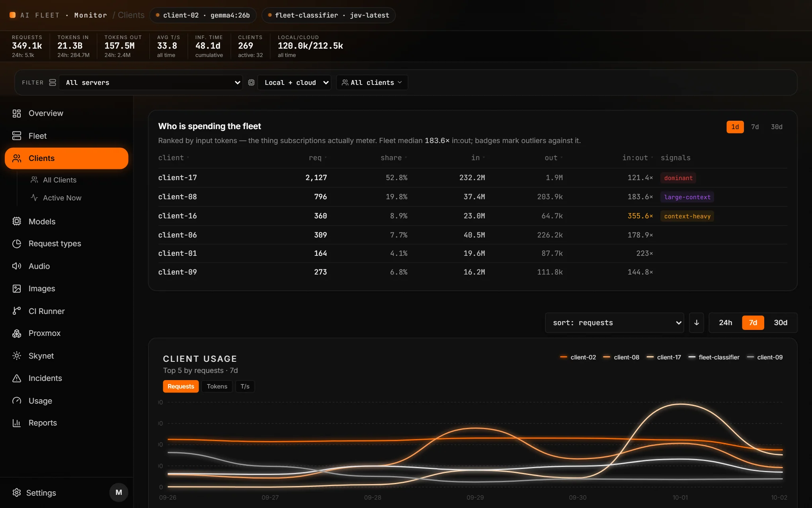Click the dominant signal badge
The image size is (812, 508).
[678, 178]
